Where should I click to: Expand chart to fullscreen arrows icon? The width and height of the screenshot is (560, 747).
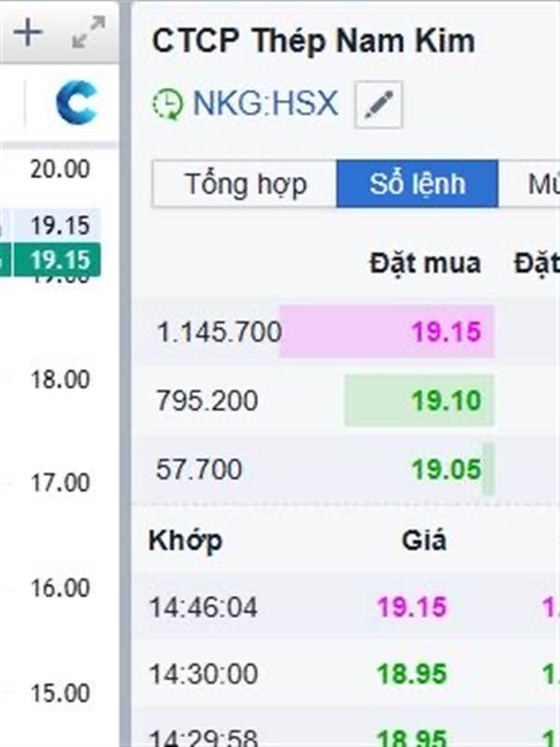click(x=89, y=33)
